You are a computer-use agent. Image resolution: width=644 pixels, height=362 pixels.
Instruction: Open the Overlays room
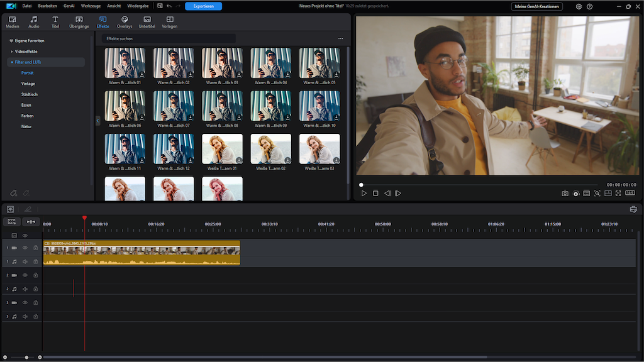(125, 22)
